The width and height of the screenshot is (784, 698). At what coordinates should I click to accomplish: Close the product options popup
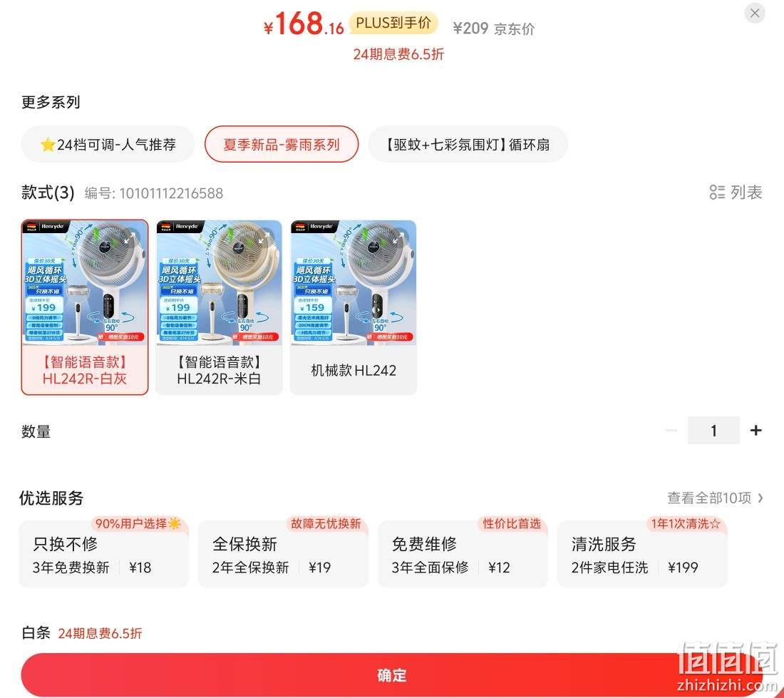755,13
